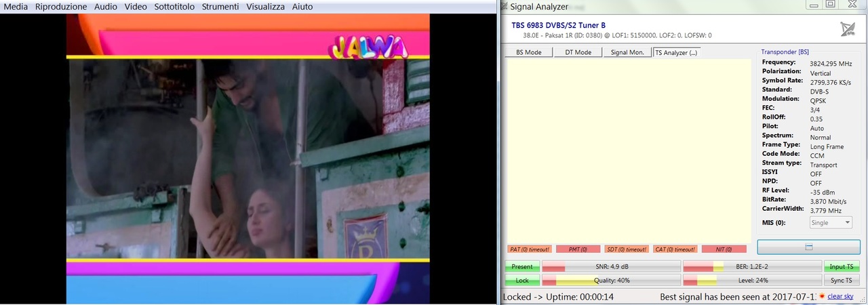Open the Audio menu
Viewport: 868px width, 305px height.
pyautogui.click(x=105, y=6)
